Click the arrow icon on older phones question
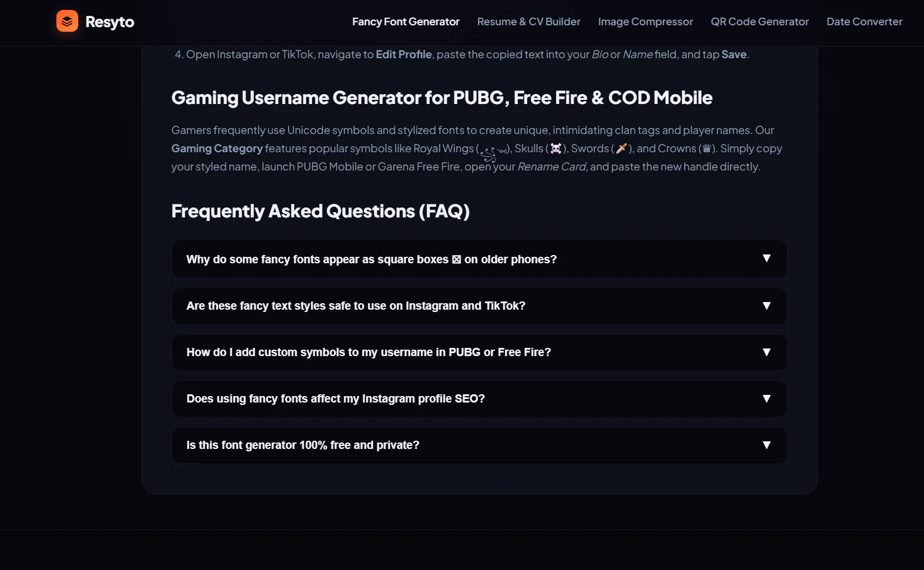924x570 pixels. [x=766, y=259]
